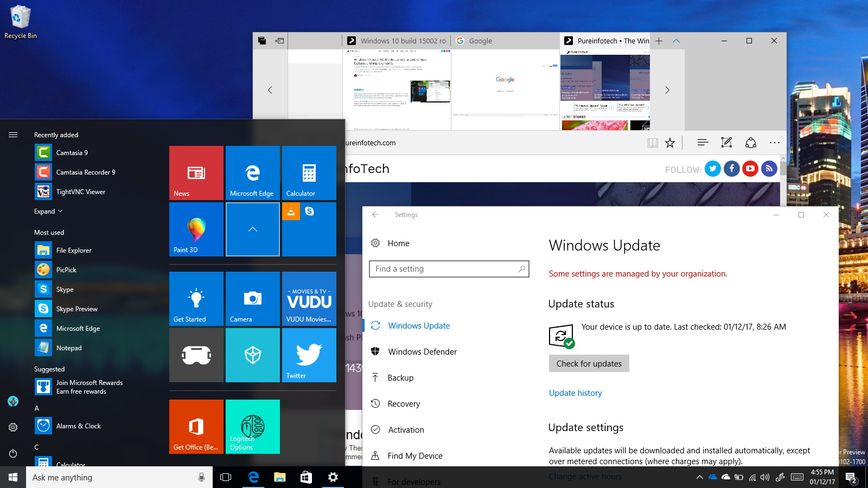Open the Camera tile

pos(253,299)
